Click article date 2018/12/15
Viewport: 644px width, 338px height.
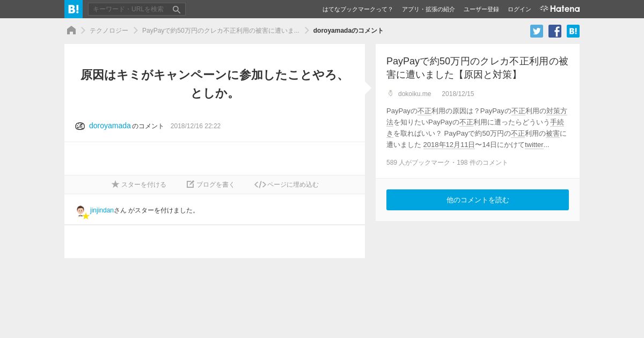tap(458, 94)
